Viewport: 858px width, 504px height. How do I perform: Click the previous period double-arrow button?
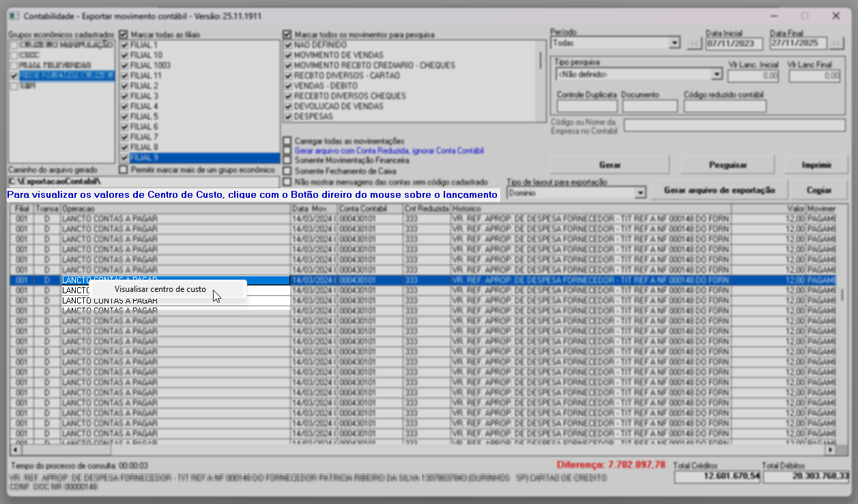[x=693, y=43]
